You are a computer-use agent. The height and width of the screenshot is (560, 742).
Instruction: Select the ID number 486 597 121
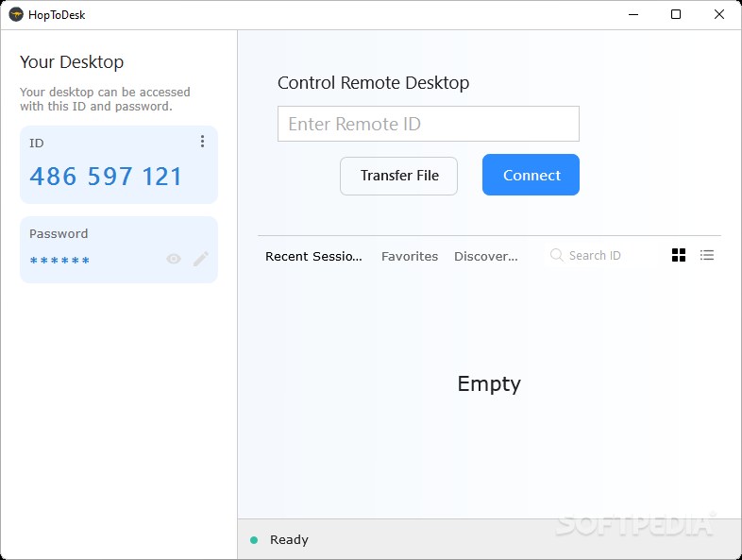tap(106, 177)
